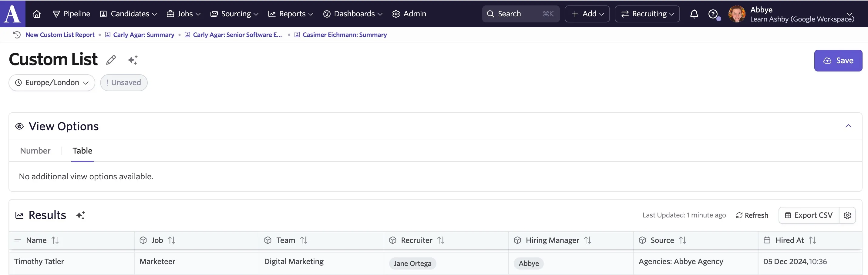
Task: Sort by Name column arrows
Action: coord(55,240)
